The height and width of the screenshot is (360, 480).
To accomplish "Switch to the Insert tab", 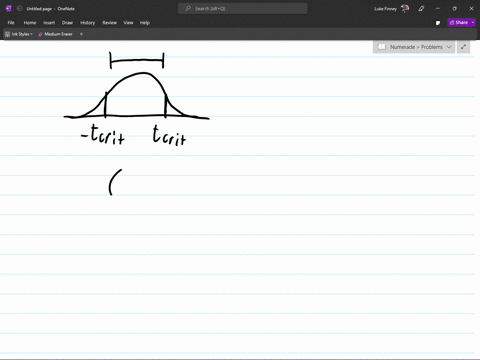I will pos(49,23).
